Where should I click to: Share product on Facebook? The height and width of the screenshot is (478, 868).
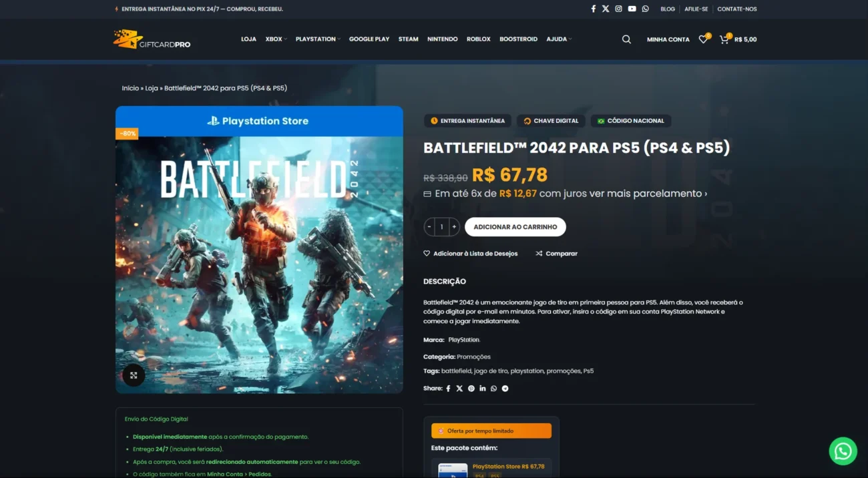(x=448, y=389)
